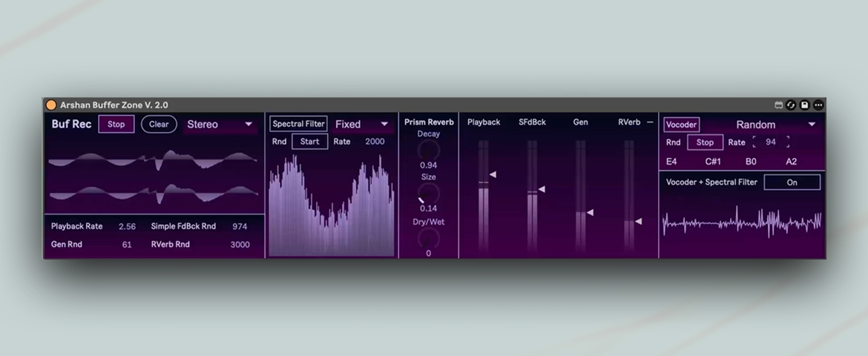The height and width of the screenshot is (356, 868).
Task: Click the preset chip icon in title bar
Action: coord(779,105)
